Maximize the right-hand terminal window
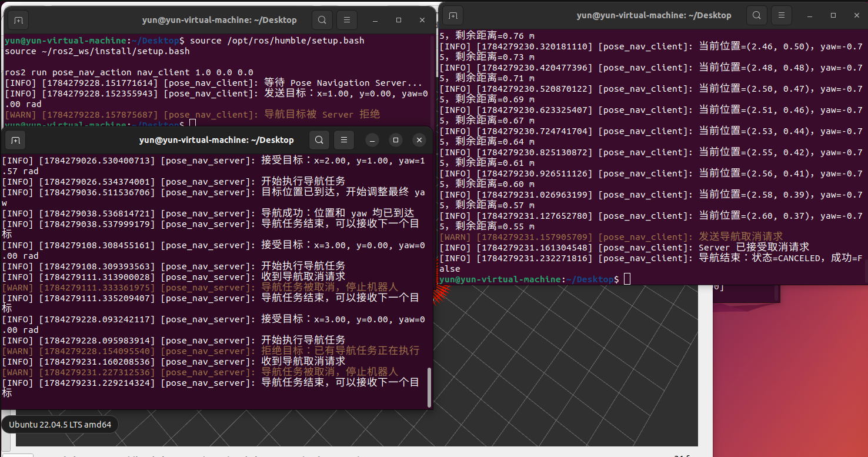 coord(833,15)
